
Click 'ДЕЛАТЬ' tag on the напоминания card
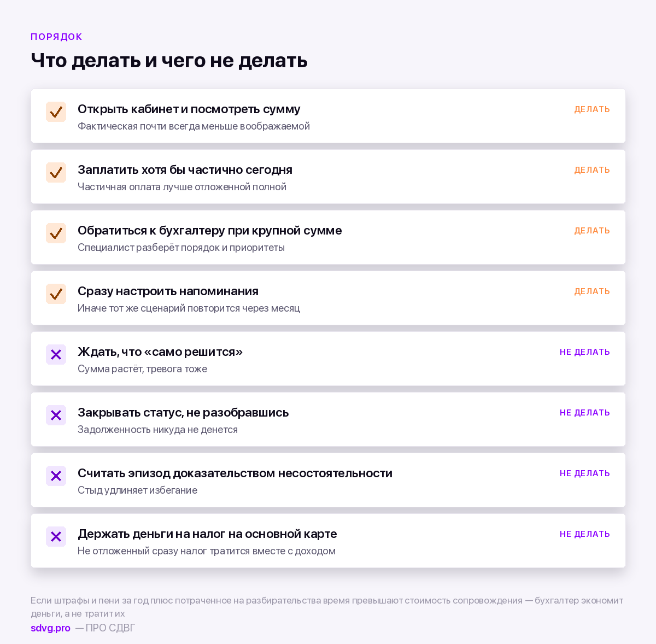592,291
